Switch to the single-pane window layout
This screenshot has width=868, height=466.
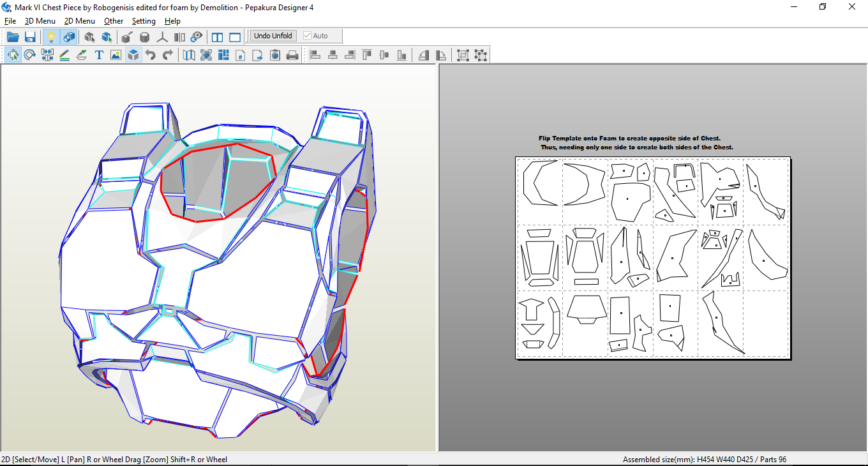[x=235, y=36]
